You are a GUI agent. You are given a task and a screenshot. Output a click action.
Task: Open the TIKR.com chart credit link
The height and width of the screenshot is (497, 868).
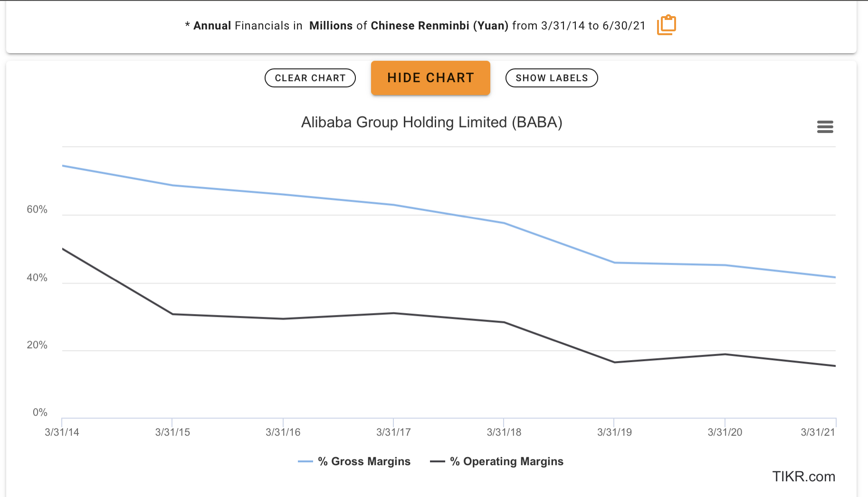(x=803, y=477)
